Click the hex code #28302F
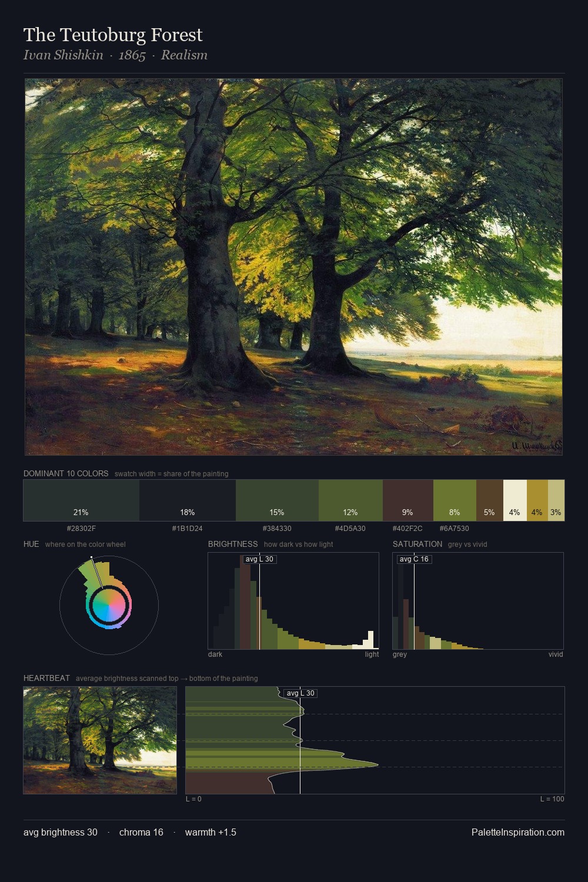 click(x=81, y=529)
